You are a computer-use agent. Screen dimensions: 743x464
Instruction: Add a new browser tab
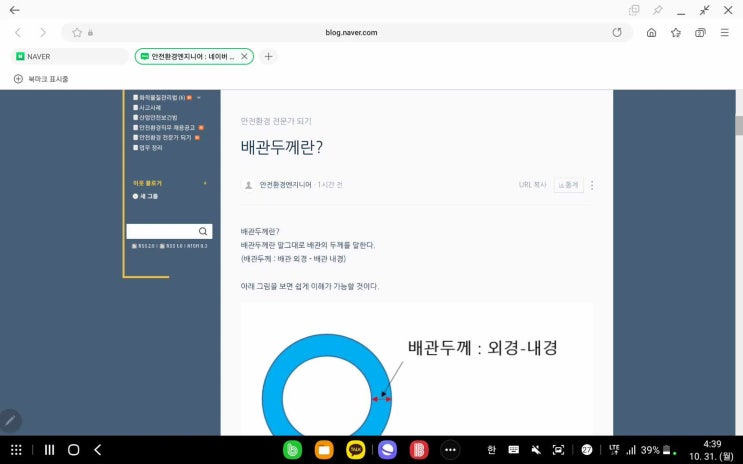(268, 56)
